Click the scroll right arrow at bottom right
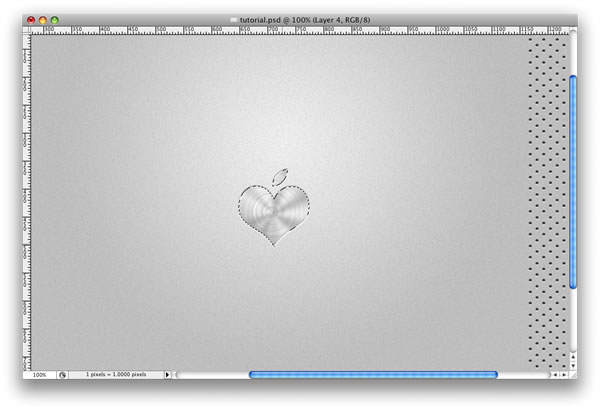 (x=564, y=375)
